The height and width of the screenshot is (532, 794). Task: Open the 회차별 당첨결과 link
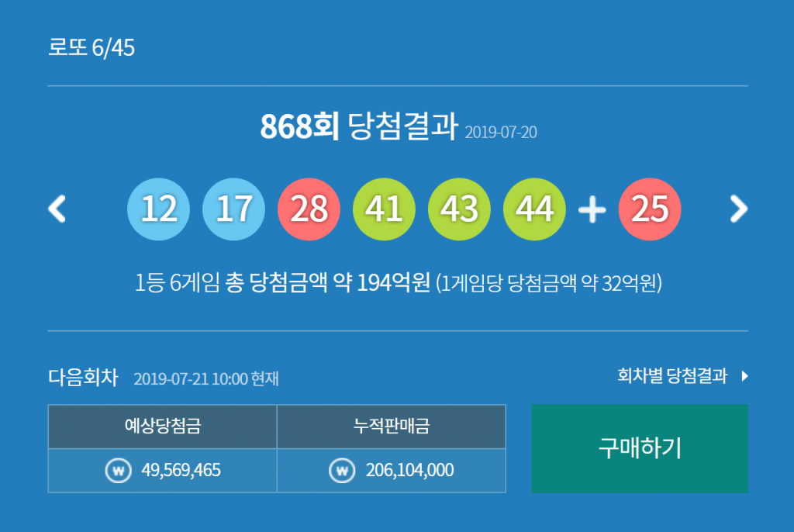click(672, 377)
